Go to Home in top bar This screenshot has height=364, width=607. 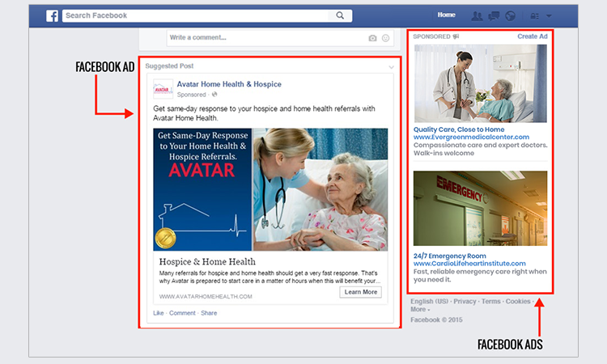(446, 15)
